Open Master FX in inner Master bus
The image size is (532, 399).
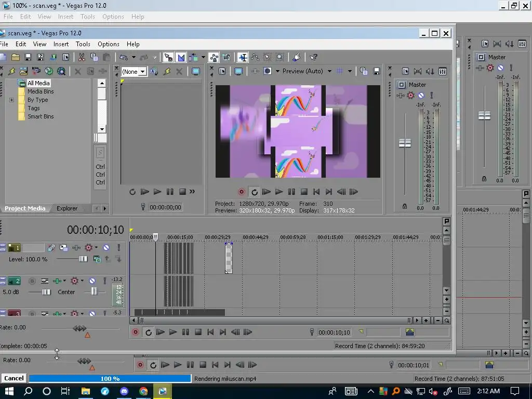pyautogui.click(x=401, y=96)
